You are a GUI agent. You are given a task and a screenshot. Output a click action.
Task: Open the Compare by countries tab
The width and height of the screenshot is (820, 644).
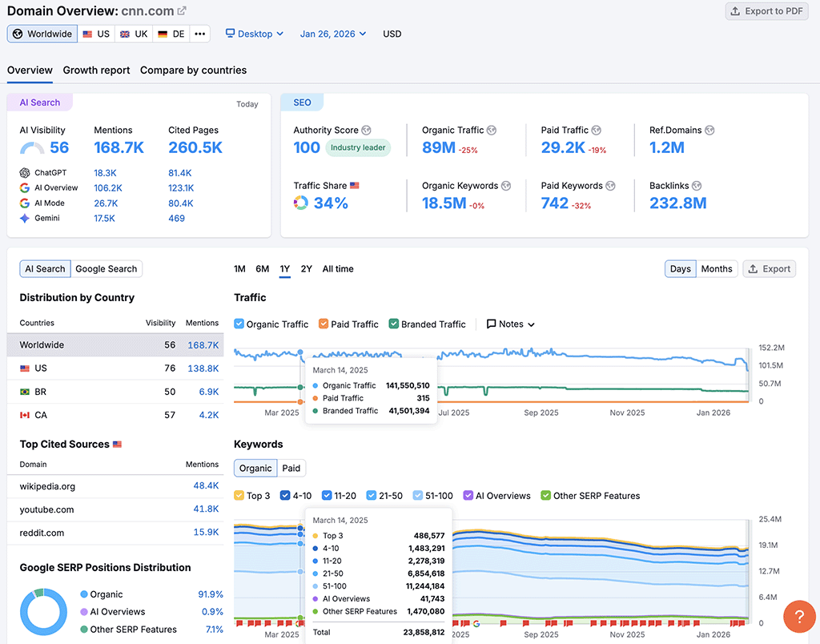pyautogui.click(x=192, y=70)
